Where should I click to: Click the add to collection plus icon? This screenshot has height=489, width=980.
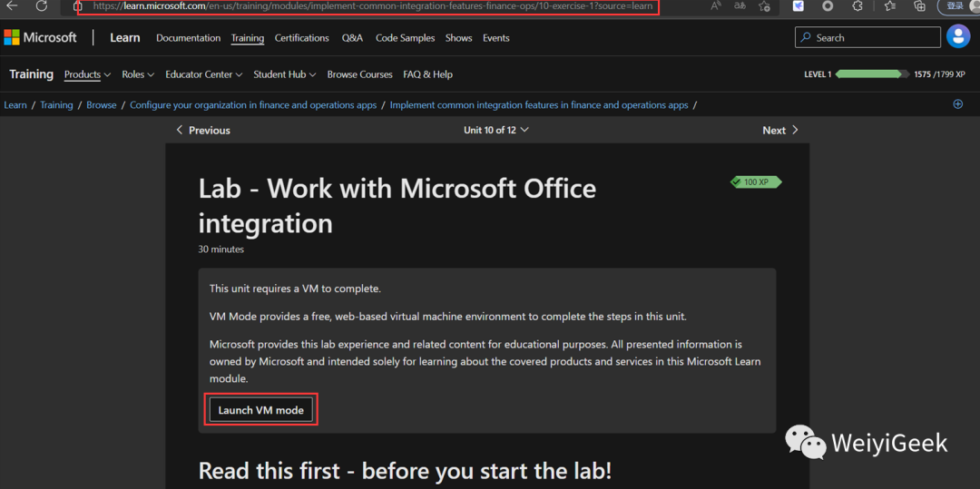pyautogui.click(x=957, y=104)
